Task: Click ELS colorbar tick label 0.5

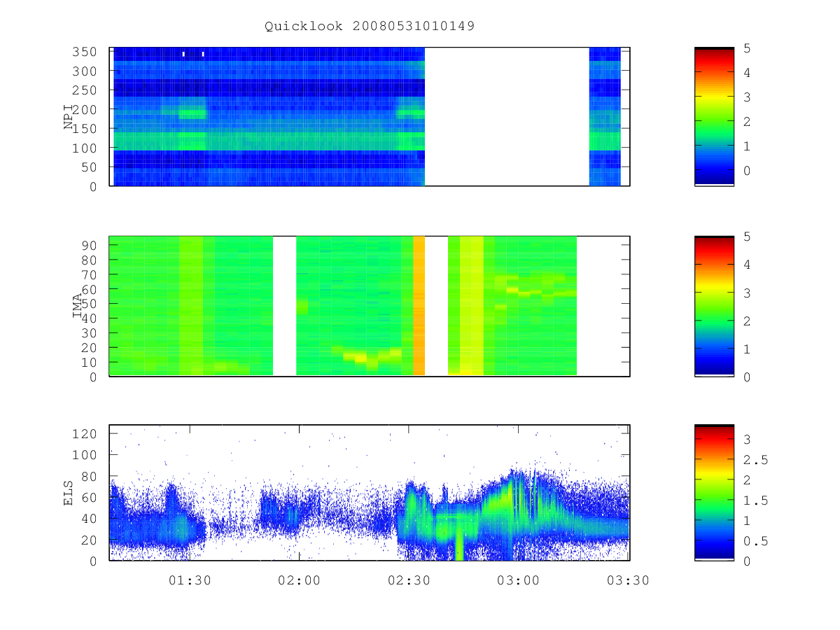Action: pos(755,541)
